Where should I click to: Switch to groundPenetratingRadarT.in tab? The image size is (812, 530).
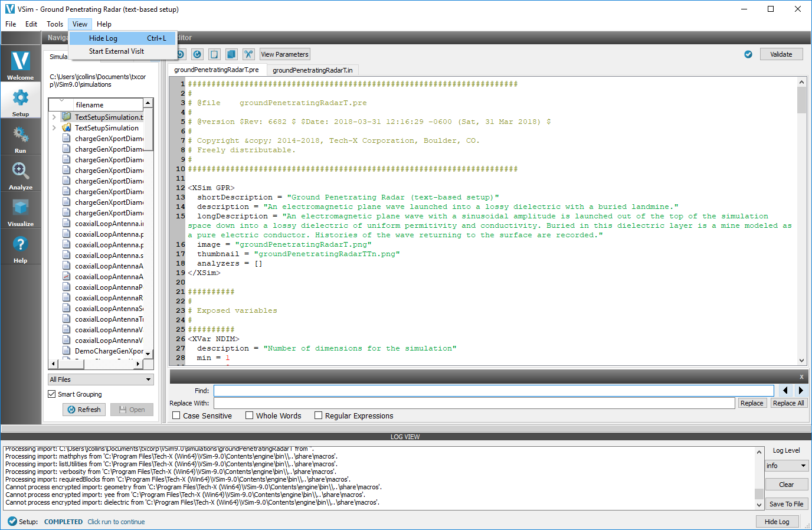(312, 70)
